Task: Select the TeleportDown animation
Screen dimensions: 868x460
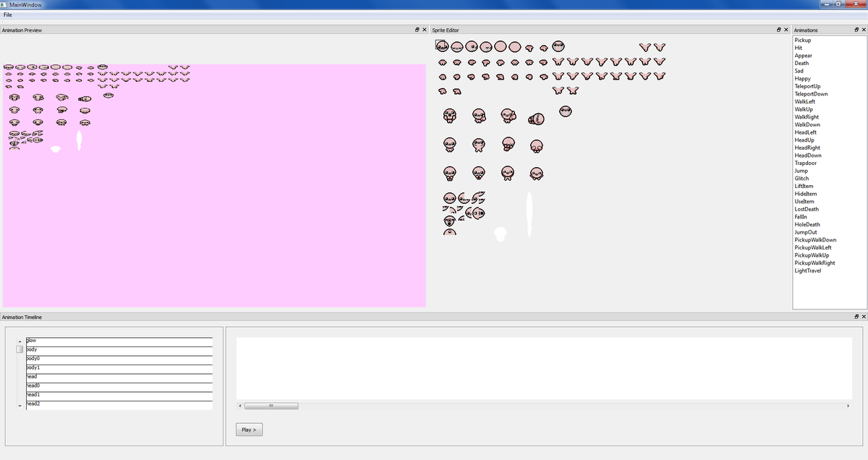Action: (x=829, y=94)
